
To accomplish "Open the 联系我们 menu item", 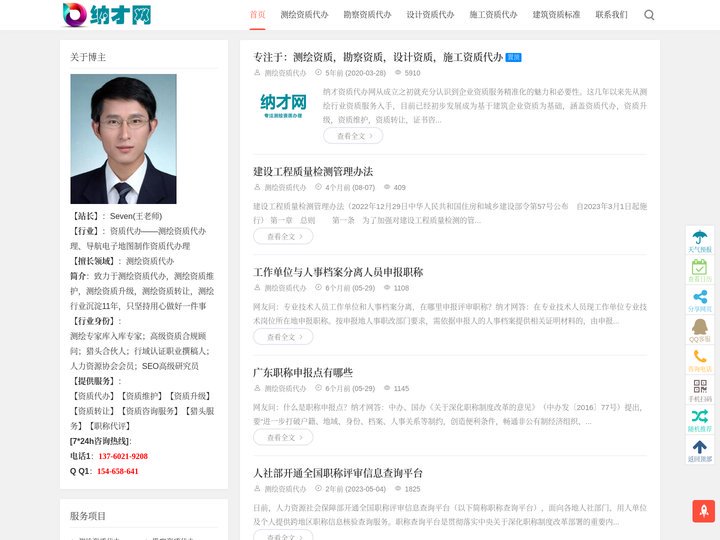I will 611,15.
